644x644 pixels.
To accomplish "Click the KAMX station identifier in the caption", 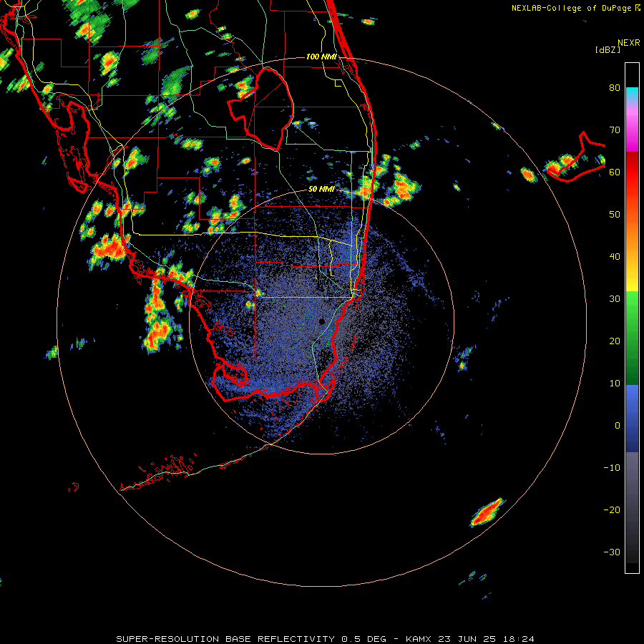I will pos(419,639).
